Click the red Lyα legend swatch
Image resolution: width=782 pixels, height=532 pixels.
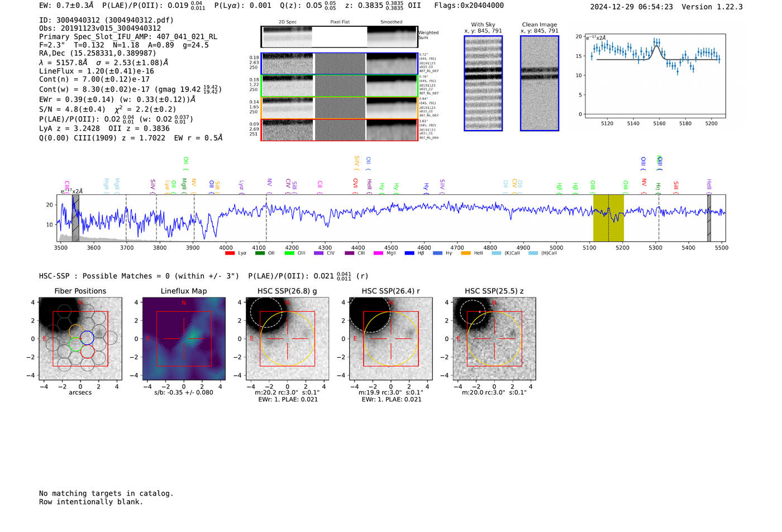[x=230, y=253]
